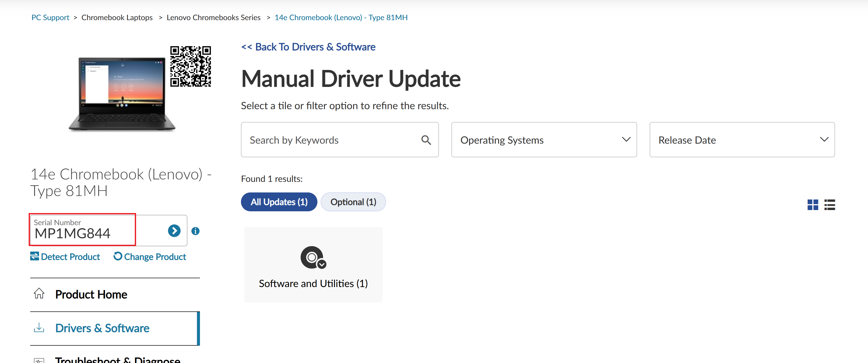The image size is (868, 363).
Task: Open the Release Date dropdown
Action: [x=742, y=140]
